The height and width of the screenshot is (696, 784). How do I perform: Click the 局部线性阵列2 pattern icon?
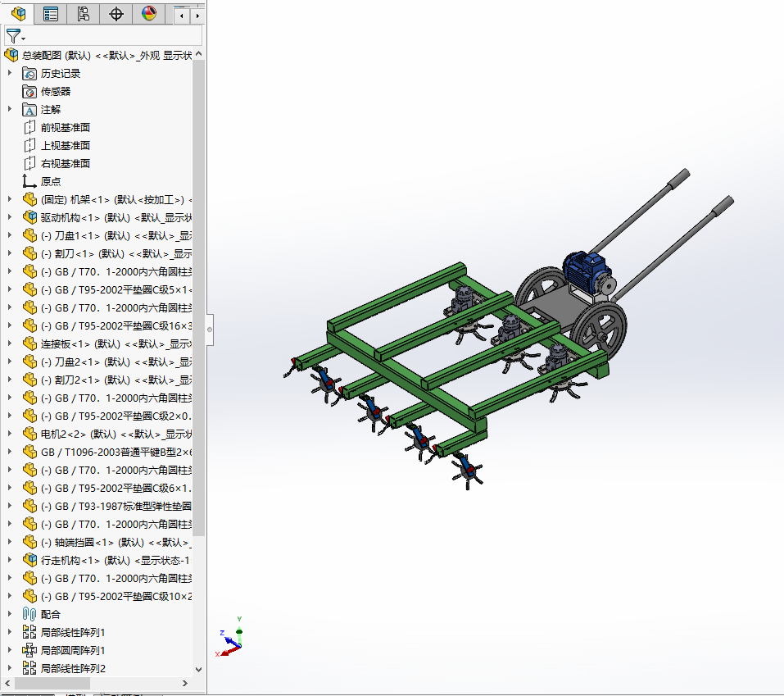click(x=29, y=668)
